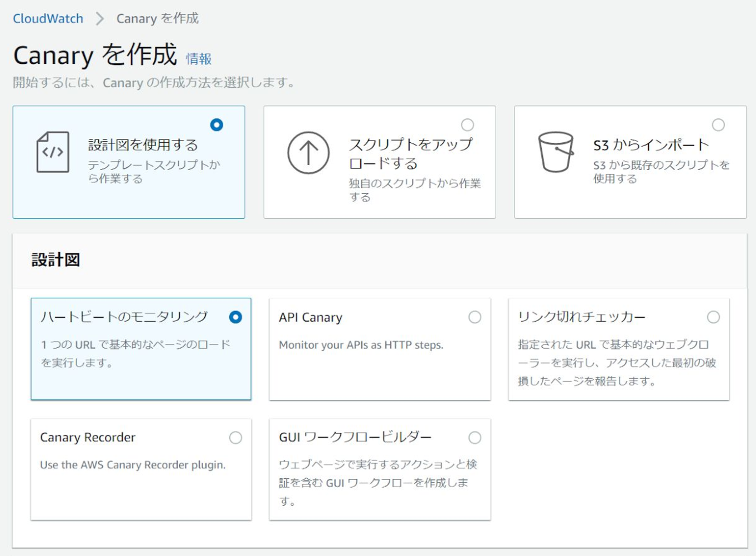
Task: Click the breadcrumb chevron separator after CloudWatch
Action: (x=100, y=18)
